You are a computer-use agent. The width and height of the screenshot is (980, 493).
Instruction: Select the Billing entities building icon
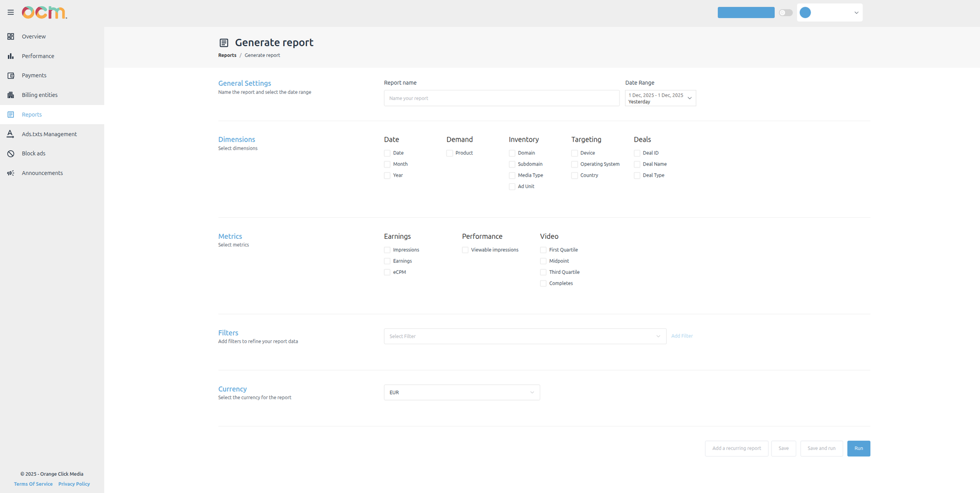tap(11, 95)
